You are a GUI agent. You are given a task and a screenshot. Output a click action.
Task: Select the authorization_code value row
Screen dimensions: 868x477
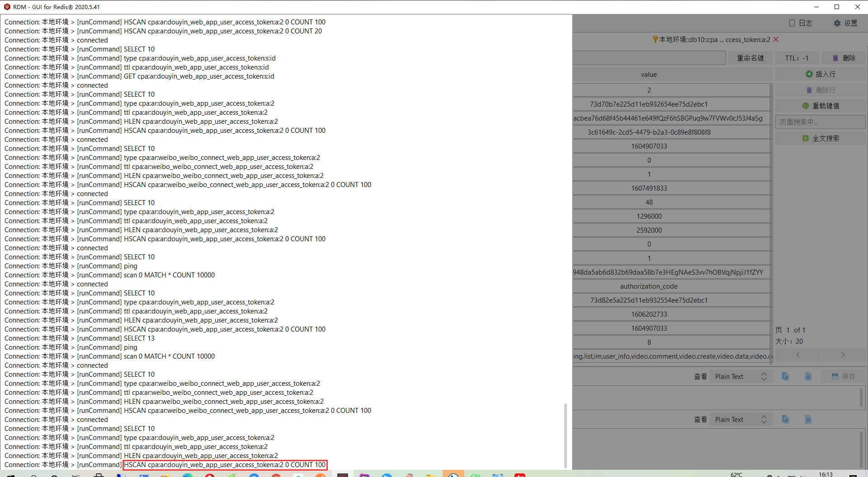click(649, 286)
